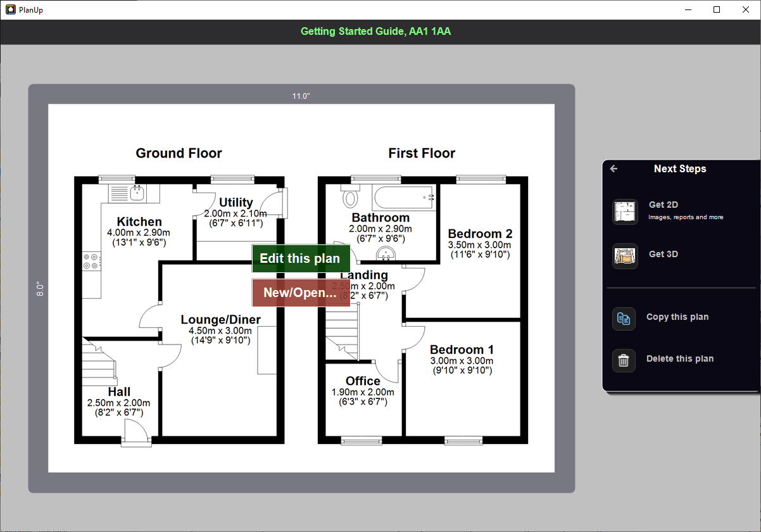The height and width of the screenshot is (532, 761).
Task: Click the 11.0" page width label
Action: click(x=301, y=96)
